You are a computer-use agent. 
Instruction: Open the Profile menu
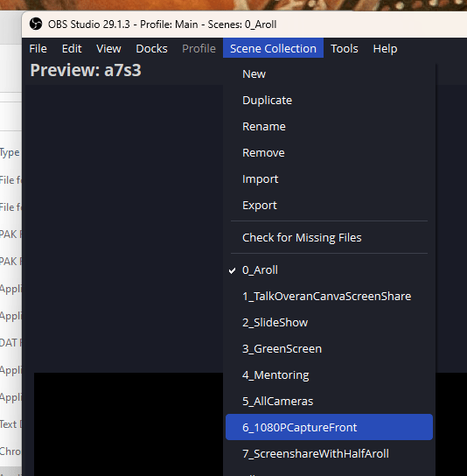coord(199,49)
